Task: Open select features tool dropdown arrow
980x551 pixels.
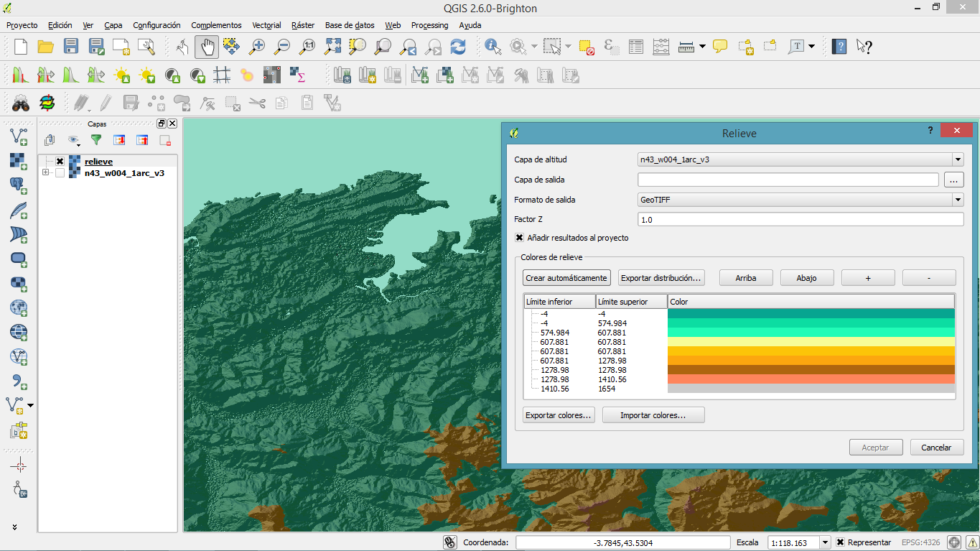Action: click(568, 47)
